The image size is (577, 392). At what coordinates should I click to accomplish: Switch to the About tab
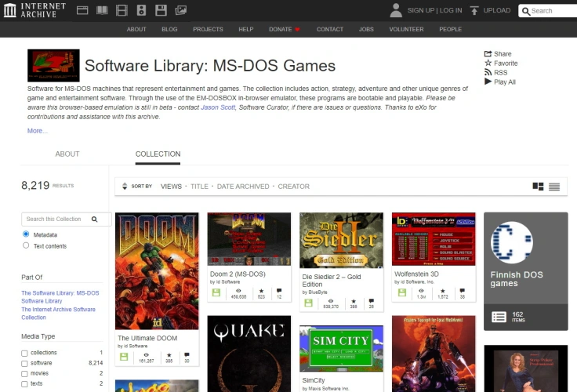click(67, 154)
